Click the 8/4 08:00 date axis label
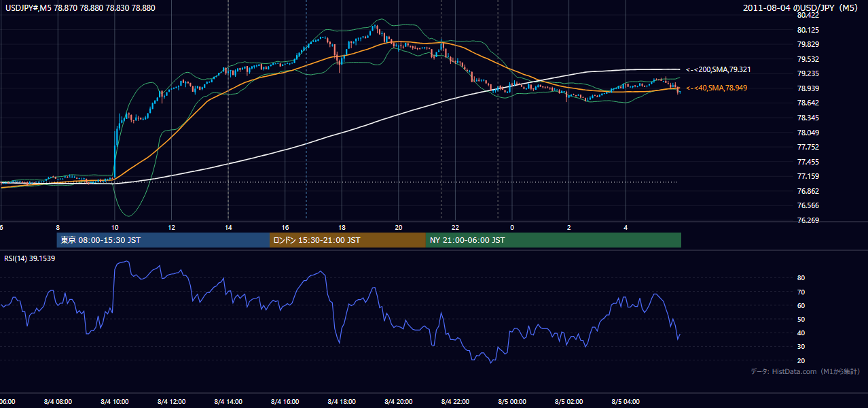 point(57,402)
